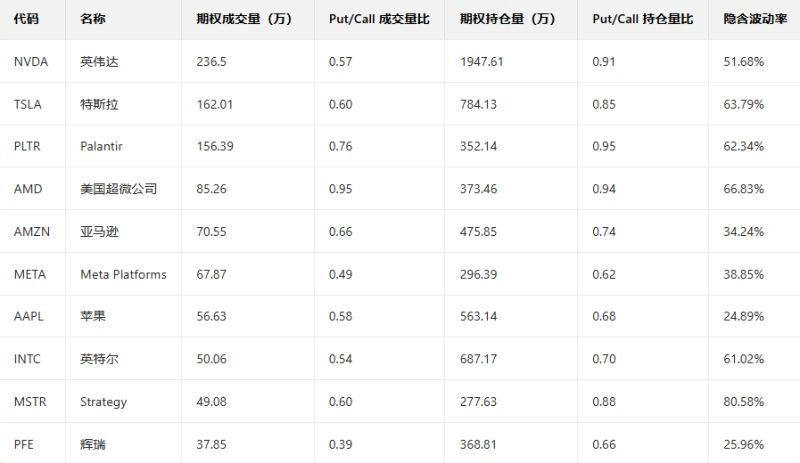The width and height of the screenshot is (800, 463).
Task: Click the Put/Call 成交量比 header
Action: tap(379, 19)
